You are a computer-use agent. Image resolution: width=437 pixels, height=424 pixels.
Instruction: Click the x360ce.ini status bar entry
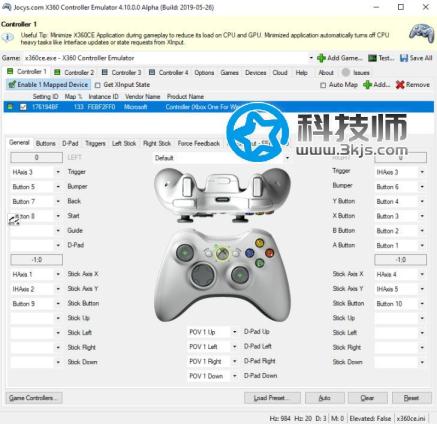tap(411, 418)
